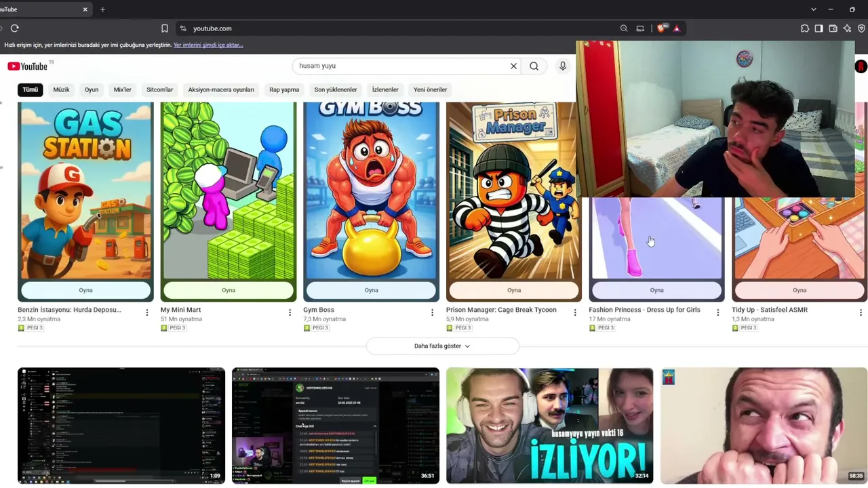Viewport: 868px width, 488px height.
Task: Click Oyna under Tidy Up
Action: (x=800, y=290)
